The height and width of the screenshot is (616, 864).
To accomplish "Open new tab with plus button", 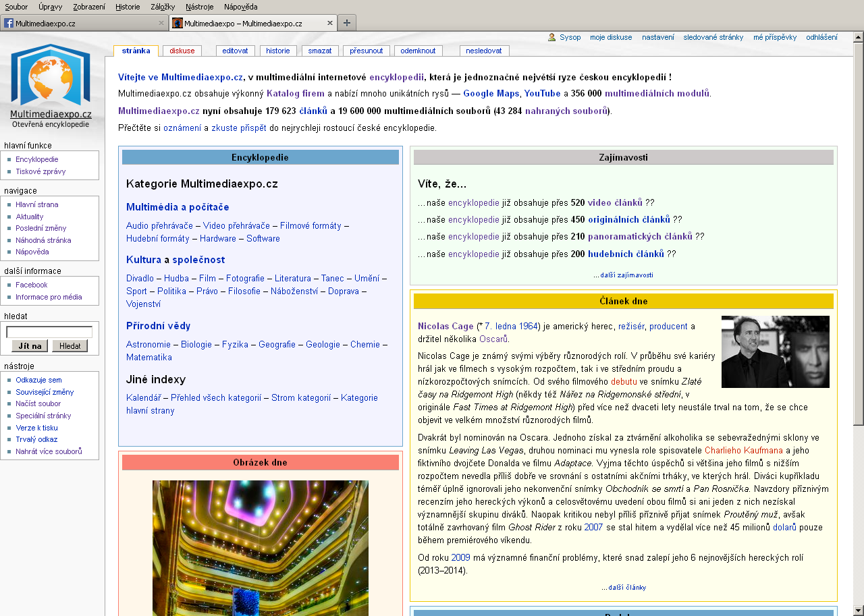I will (346, 23).
